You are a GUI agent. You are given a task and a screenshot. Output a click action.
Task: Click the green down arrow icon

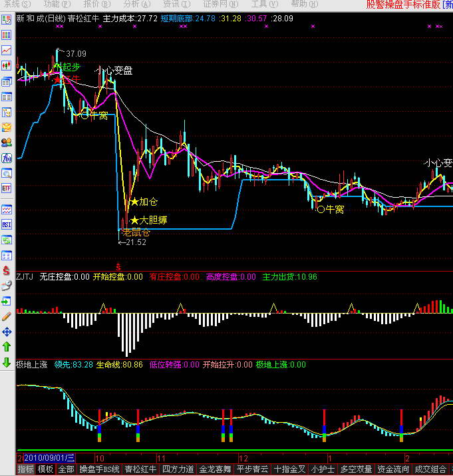coord(7,362)
